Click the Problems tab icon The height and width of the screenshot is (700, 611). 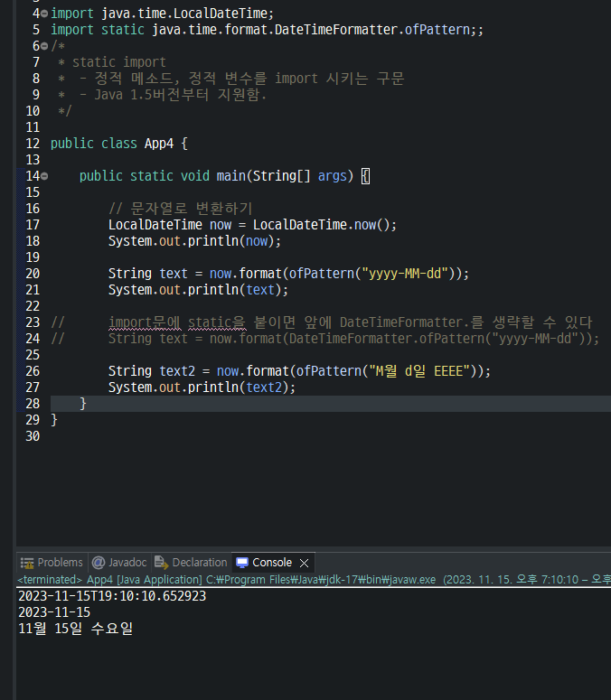(x=27, y=563)
